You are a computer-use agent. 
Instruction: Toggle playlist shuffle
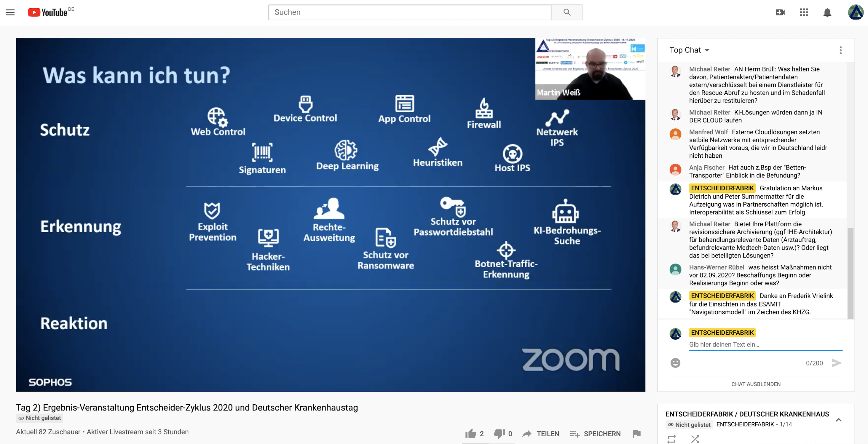pos(695,439)
